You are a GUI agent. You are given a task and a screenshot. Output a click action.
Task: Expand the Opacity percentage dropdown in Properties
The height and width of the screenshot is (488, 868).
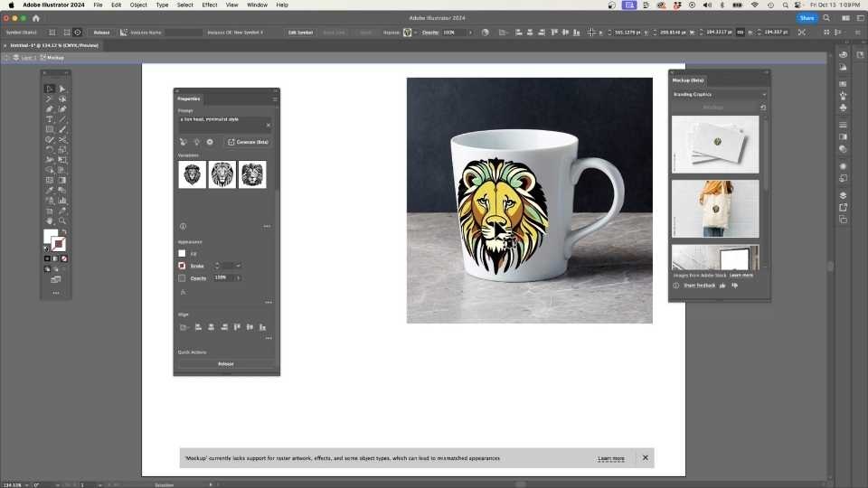[x=238, y=278]
